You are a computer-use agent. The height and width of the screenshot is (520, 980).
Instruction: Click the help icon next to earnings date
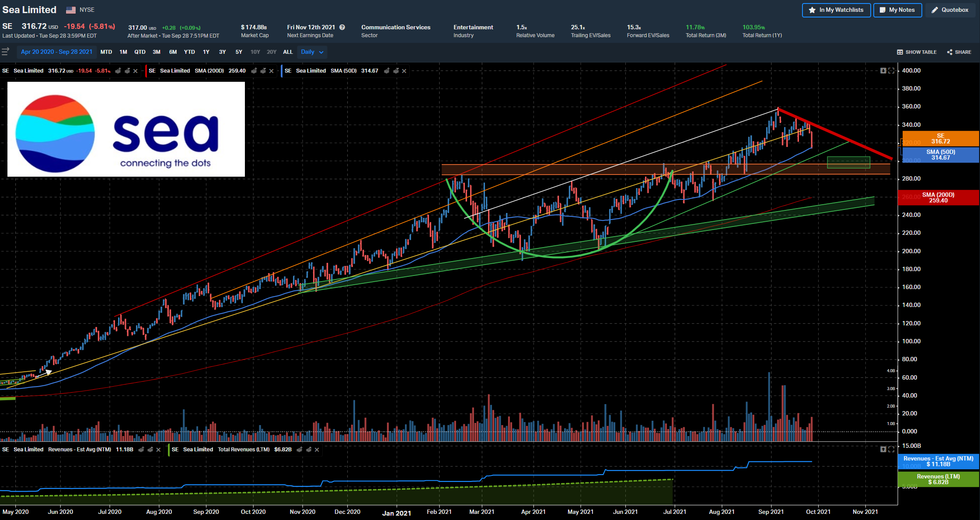point(342,27)
